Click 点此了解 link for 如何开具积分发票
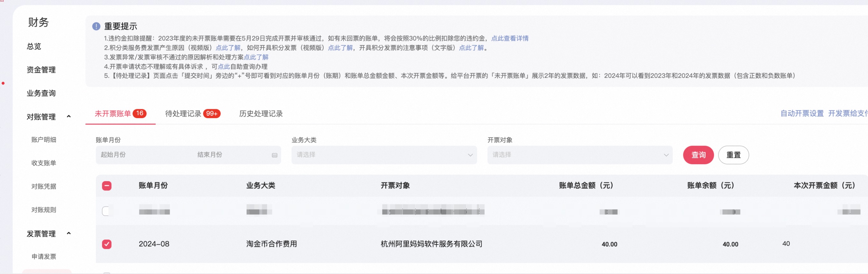 340,48
